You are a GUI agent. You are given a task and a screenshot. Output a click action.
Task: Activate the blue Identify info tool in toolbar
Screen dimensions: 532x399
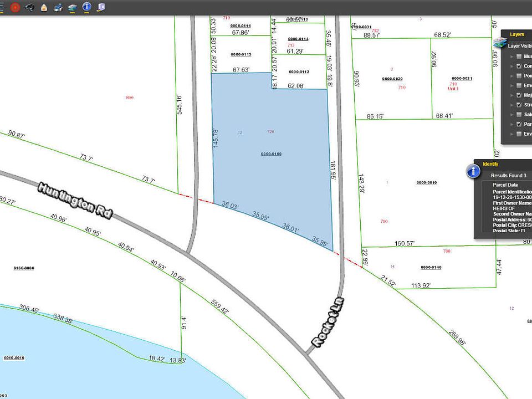click(87, 7)
